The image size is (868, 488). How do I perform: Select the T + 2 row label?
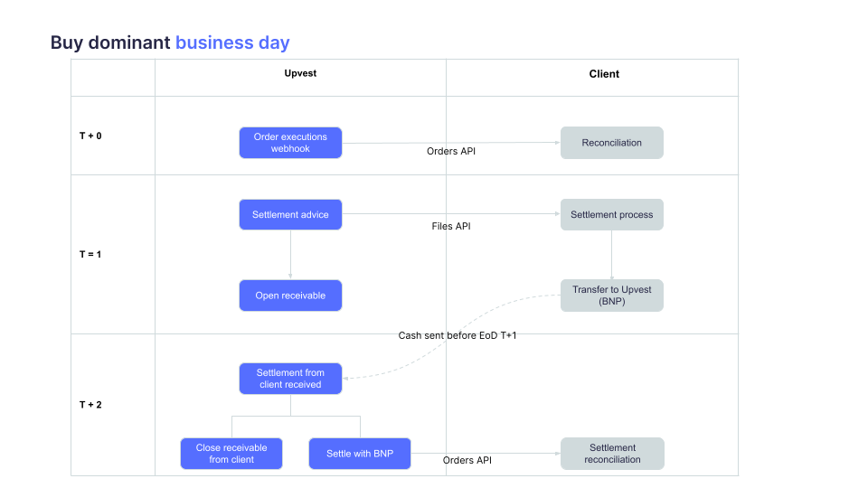(x=90, y=405)
